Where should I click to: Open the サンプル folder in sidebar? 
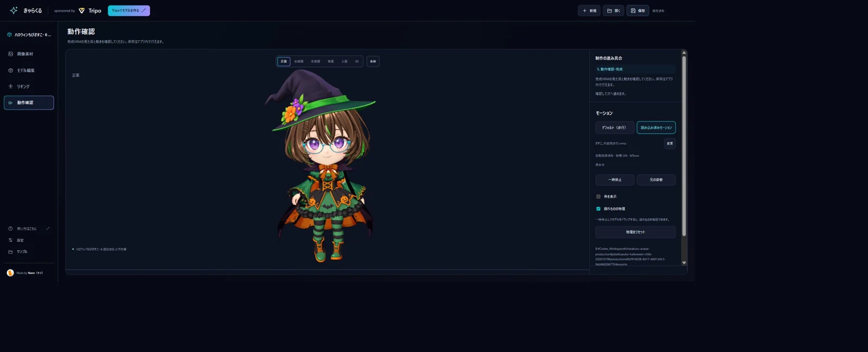point(29,252)
